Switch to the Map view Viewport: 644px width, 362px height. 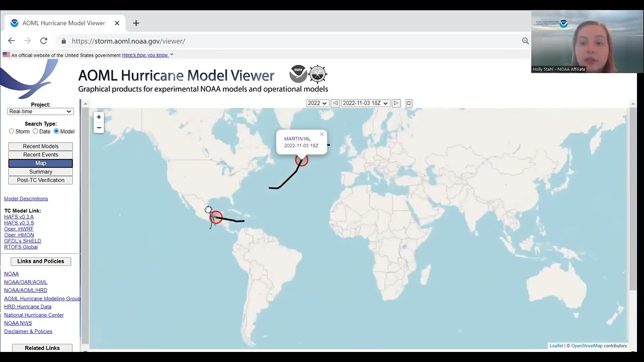(x=41, y=163)
